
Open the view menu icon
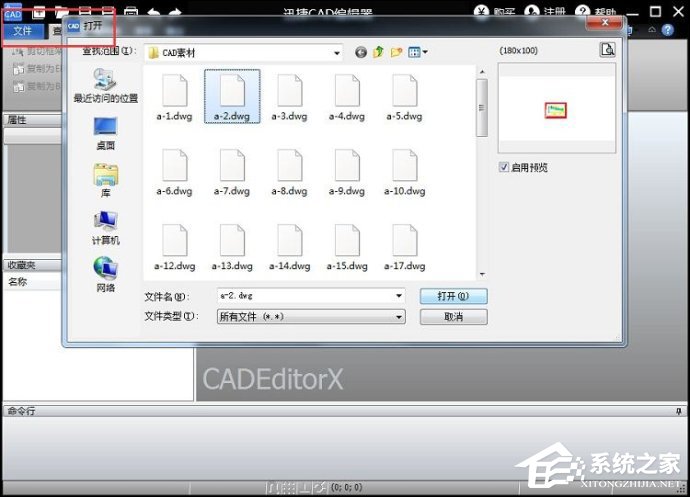[418, 52]
